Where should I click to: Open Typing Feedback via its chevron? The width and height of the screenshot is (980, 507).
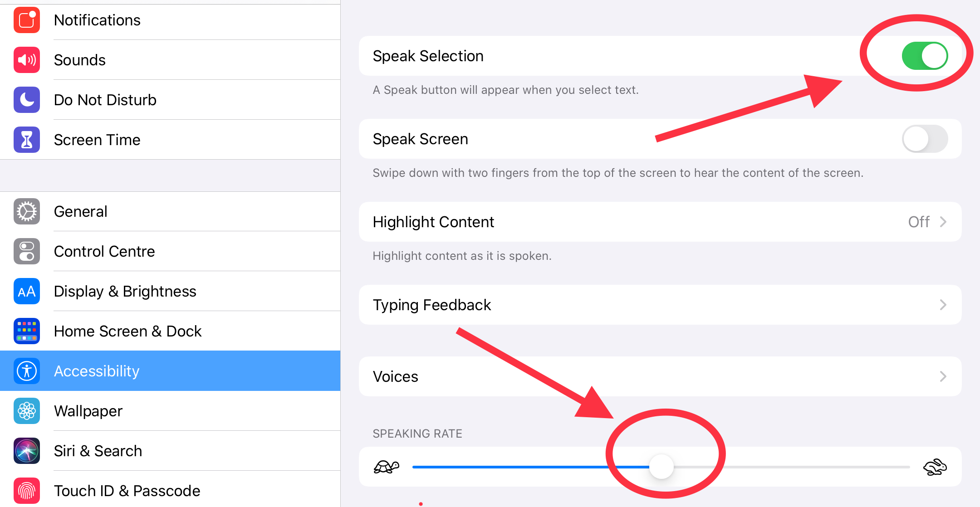[x=943, y=305]
